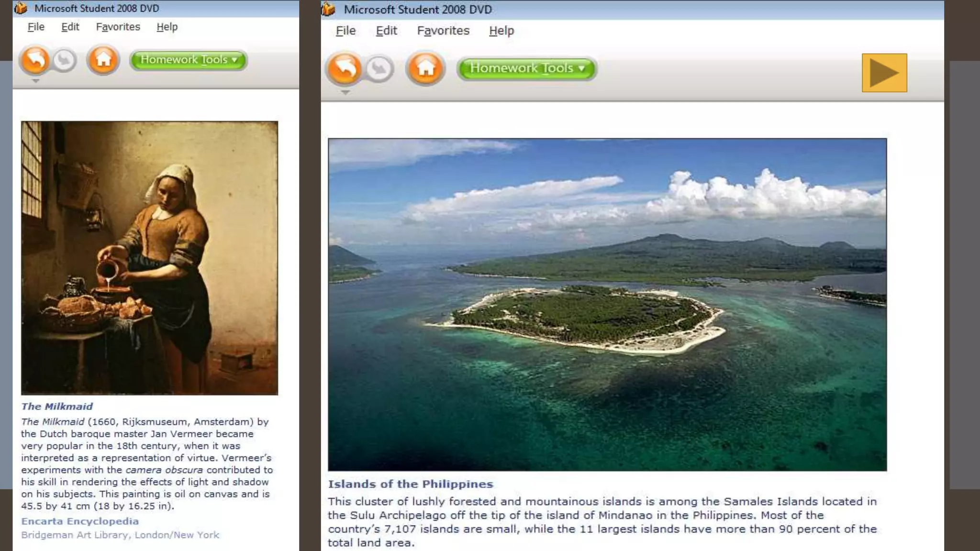Click the Home icon in left window
This screenshot has width=980, height=551.
click(103, 60)
